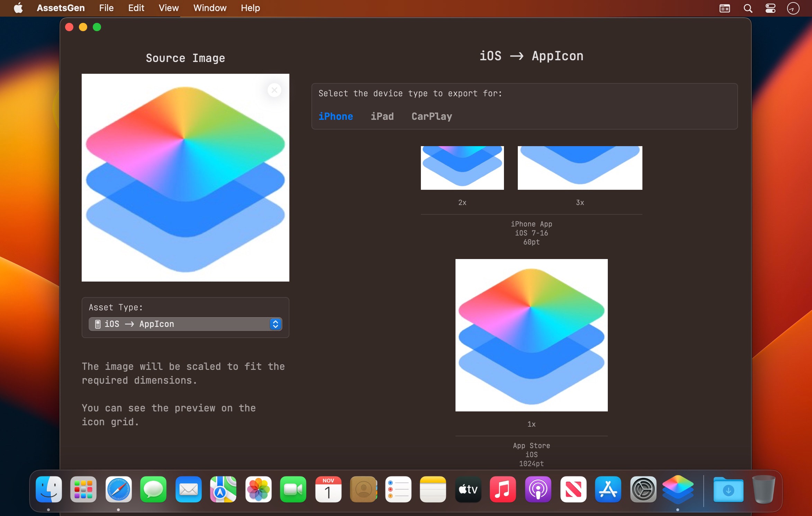
Task: Open Control Center in menu bar
Action: [x=770, y=8]
